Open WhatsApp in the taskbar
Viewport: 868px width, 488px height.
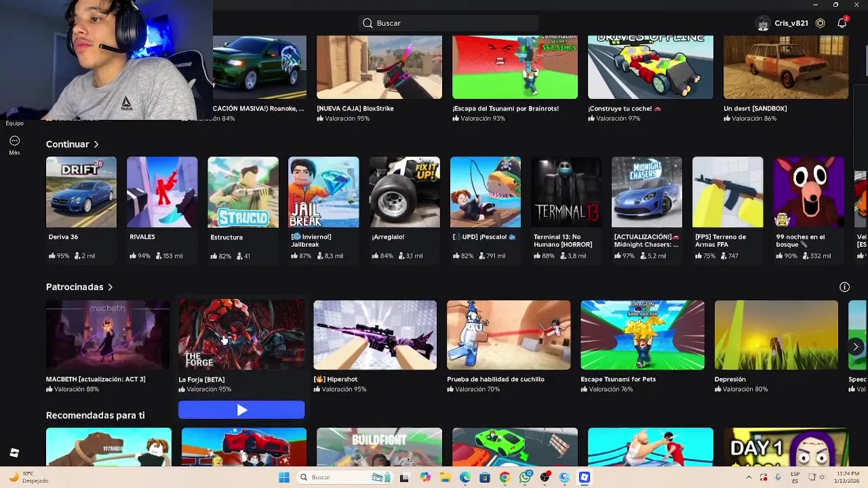click(x=525, y=477)
